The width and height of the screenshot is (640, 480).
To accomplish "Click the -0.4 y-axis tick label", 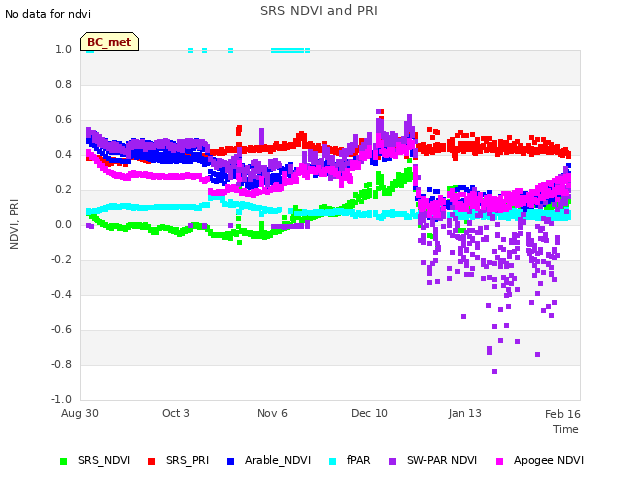I will coord(61,295).
